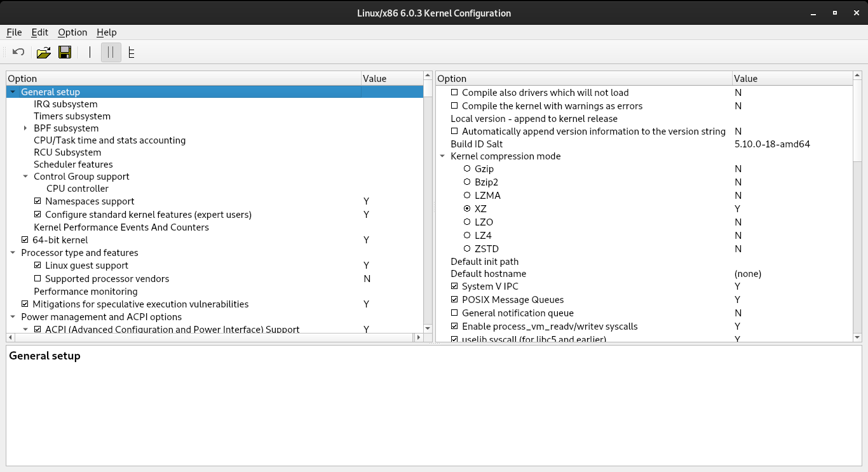Select Local version option row

click(x=534, y=119)
